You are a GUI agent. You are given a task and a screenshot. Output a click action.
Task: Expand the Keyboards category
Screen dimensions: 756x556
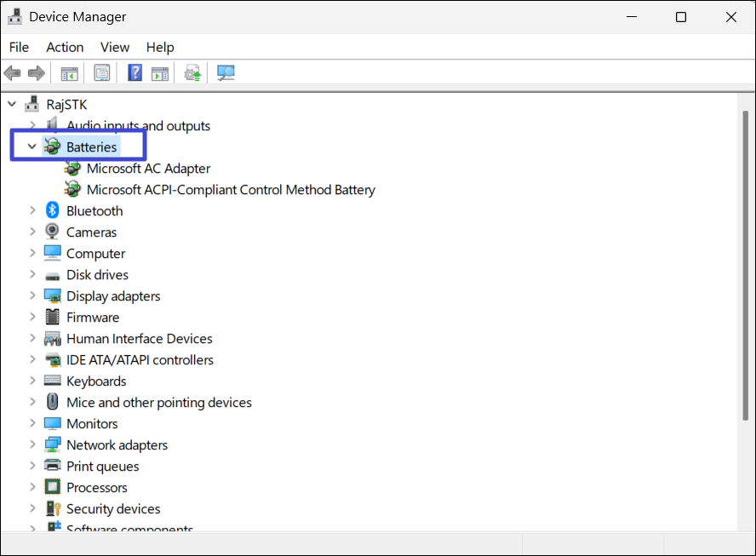coord(32,381)
